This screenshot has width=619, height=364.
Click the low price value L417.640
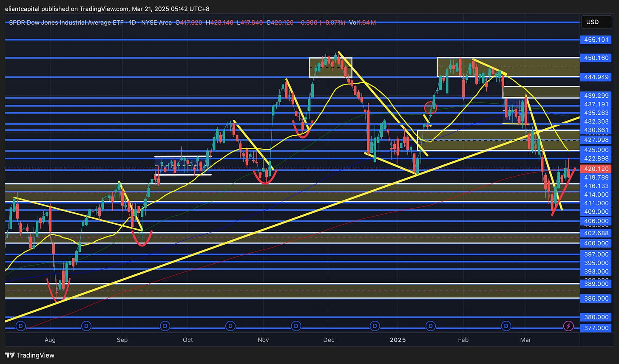coord(250,22)
